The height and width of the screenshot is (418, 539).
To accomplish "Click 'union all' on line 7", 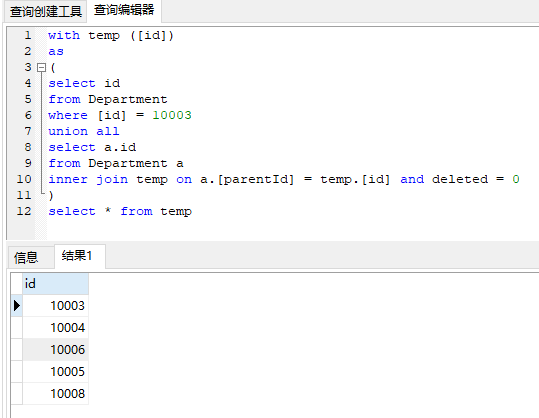I will tap(84, 131).
